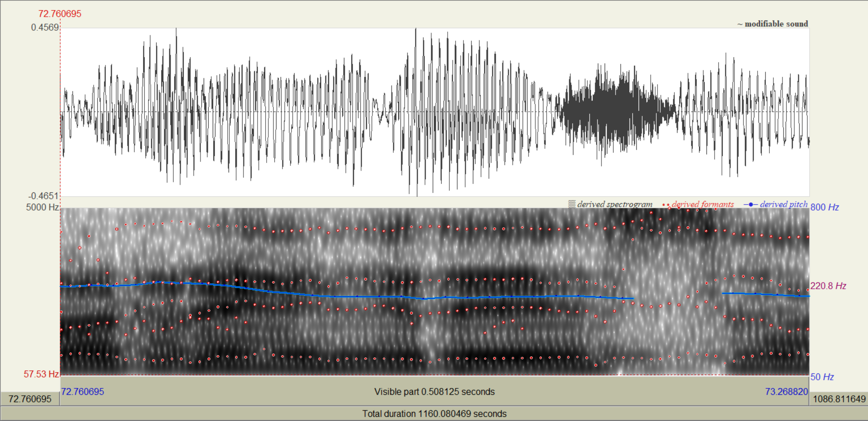The width and height of the screenshot is (868, 421).
Task: Play the Total duration 1160.080469 seconds bar
Action: (x=434, y=414)
